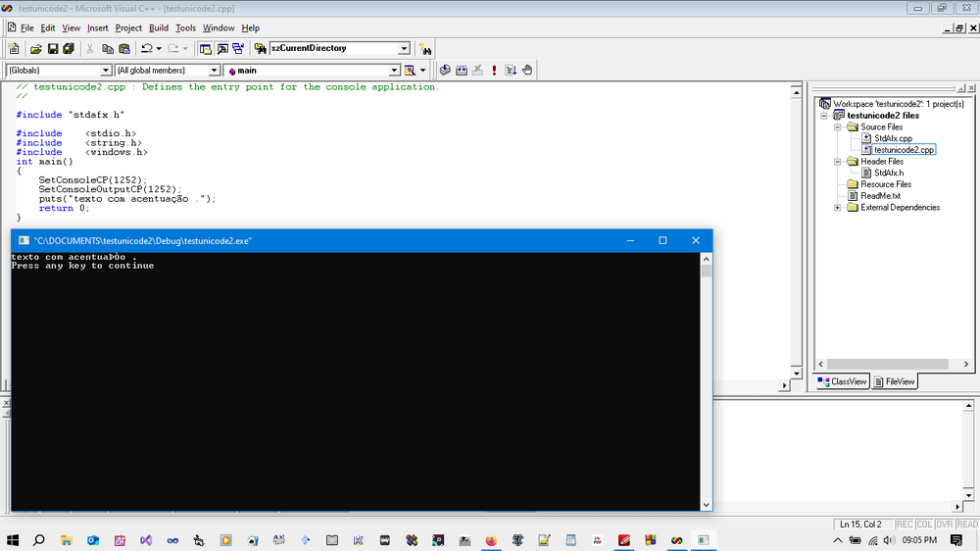Open the Build menu
980x551 pixels.
159,27
